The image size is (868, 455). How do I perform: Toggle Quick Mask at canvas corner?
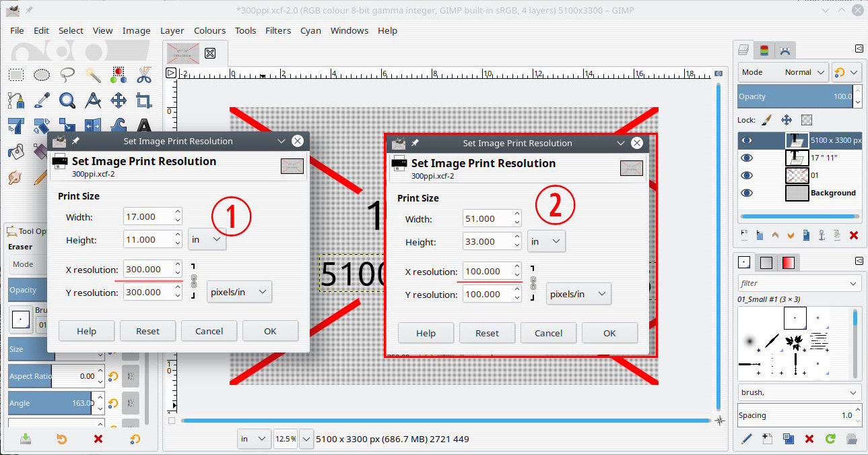click(x=172, y=421)
